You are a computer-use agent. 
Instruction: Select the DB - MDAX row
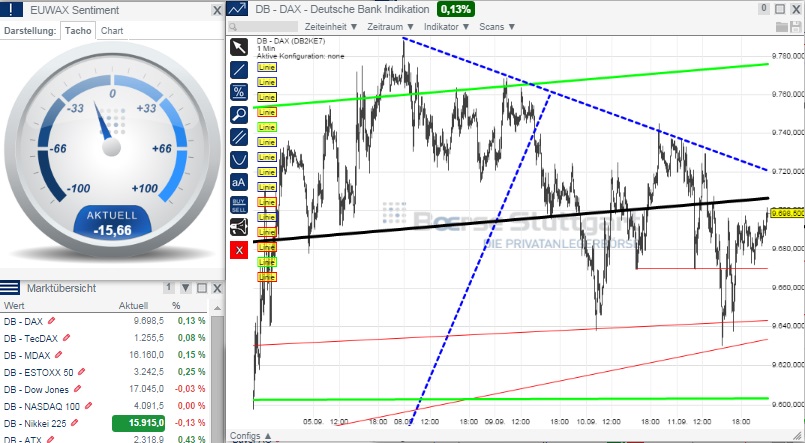[x=104, y=355]
